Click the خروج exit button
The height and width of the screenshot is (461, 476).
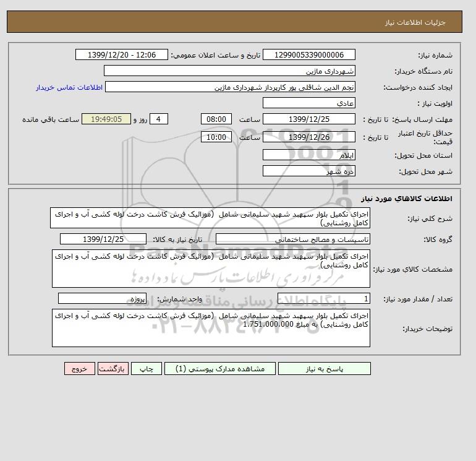[x=80, y=369]
